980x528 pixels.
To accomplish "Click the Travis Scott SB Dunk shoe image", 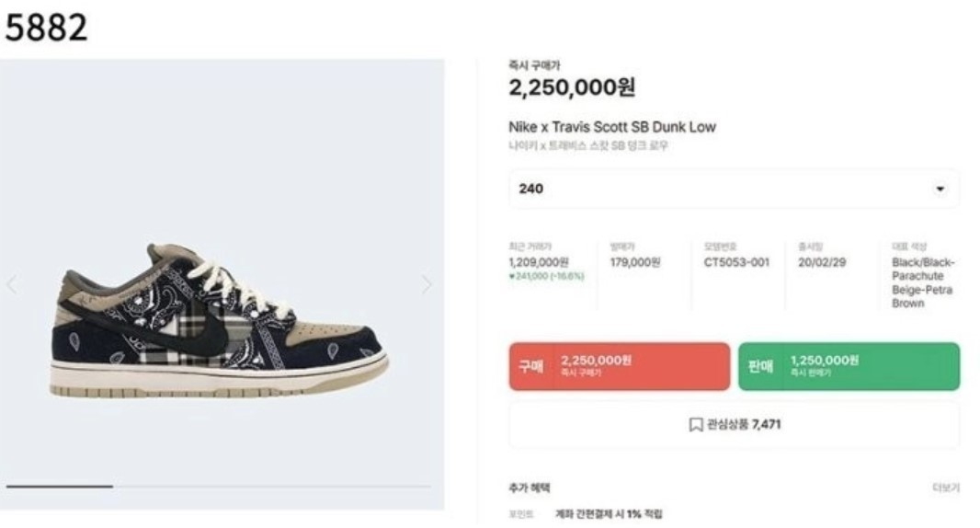I will 219,320.
